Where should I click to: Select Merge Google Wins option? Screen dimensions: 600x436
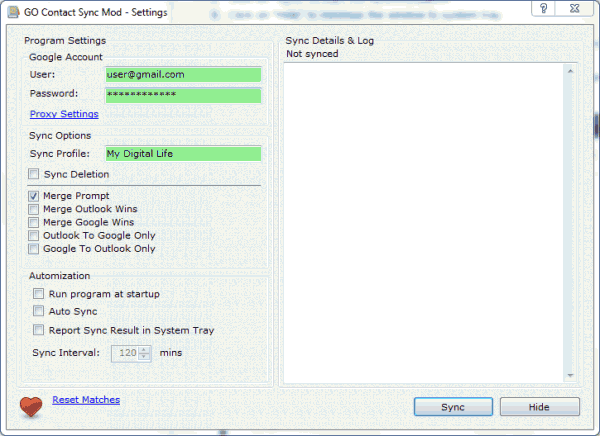point(34,222)
